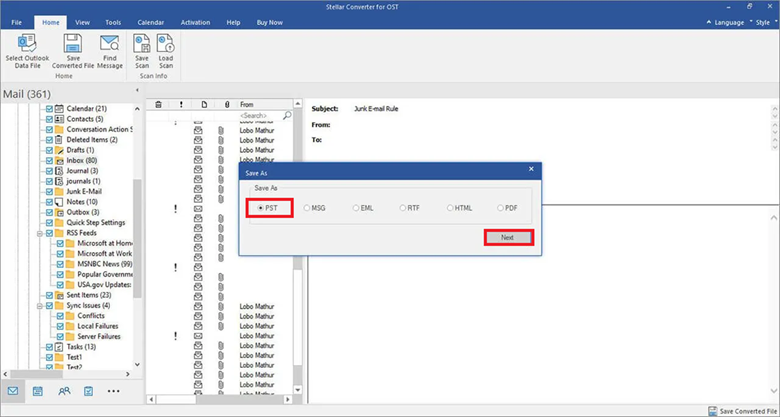Select Tasks (13) folder
The width and height of the screenshot is (780, 417).
[81, 347]
